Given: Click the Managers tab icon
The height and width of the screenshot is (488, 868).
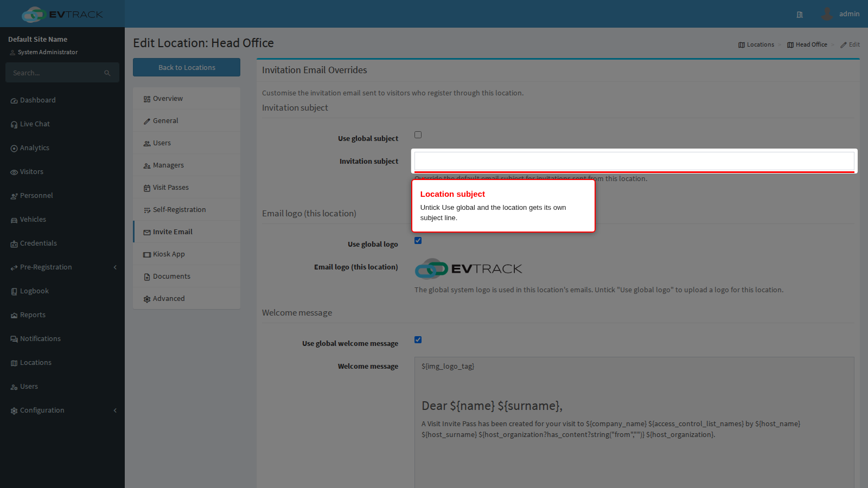Looking at the screenshot, I should (147, 166).
